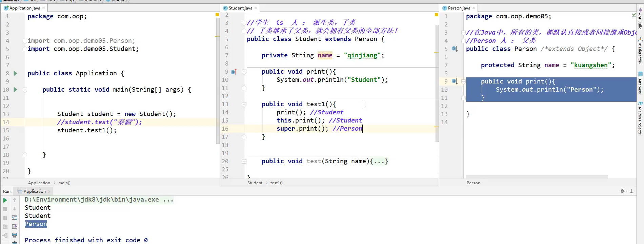Collapse main method fold in Application.java
The width and height of the screenshot is (644, 244).
click(x=25, y=90)
